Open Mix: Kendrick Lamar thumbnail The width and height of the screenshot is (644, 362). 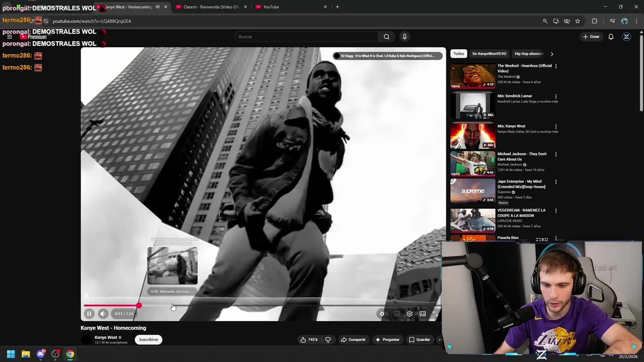[472, 106]
